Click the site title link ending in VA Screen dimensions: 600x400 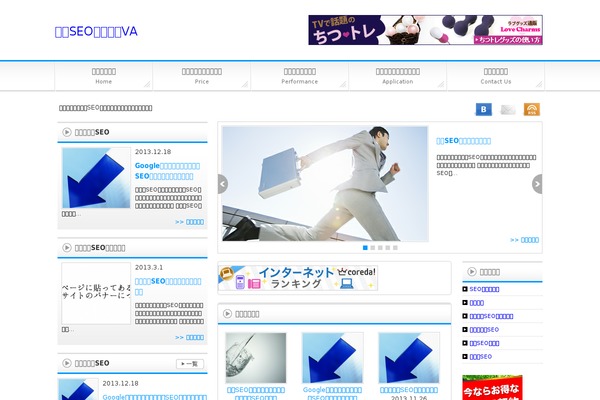[x=96, y=31]
